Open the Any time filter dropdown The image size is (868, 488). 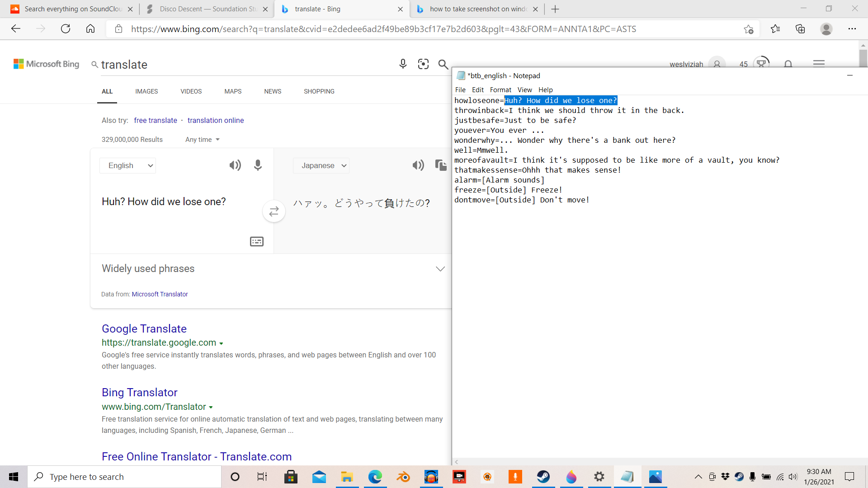coord(202,140)
